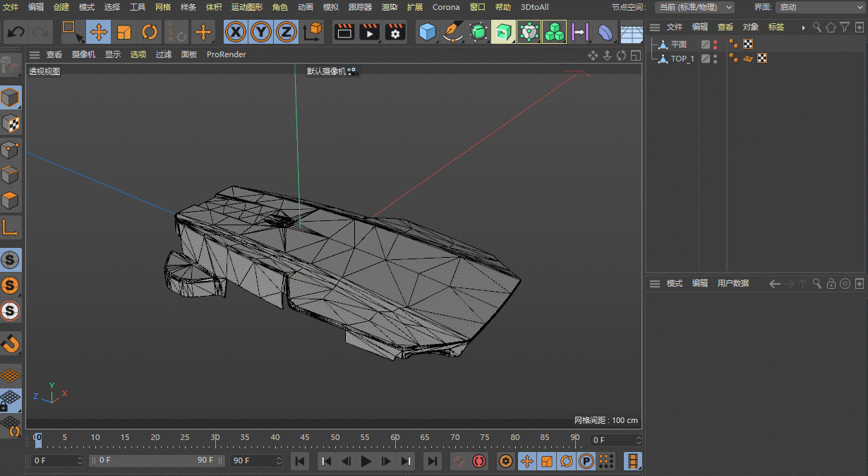Expand the object manager overflow arrow

click(x=803, y=28)
